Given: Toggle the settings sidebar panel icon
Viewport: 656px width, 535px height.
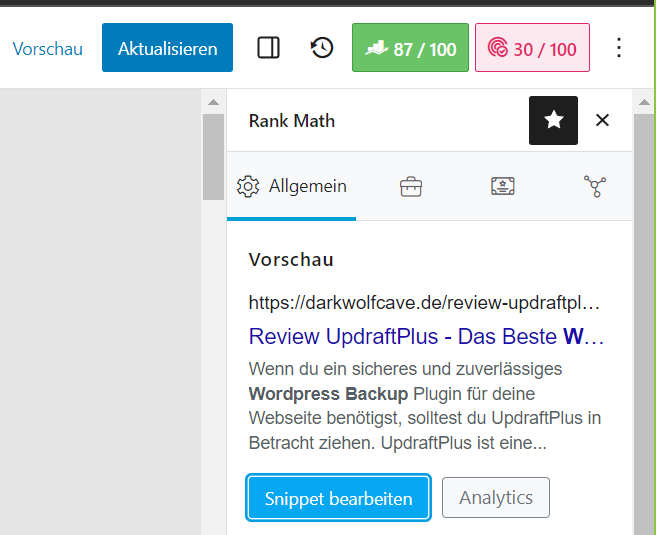Looking at the screenshot, I should point(268,48).
